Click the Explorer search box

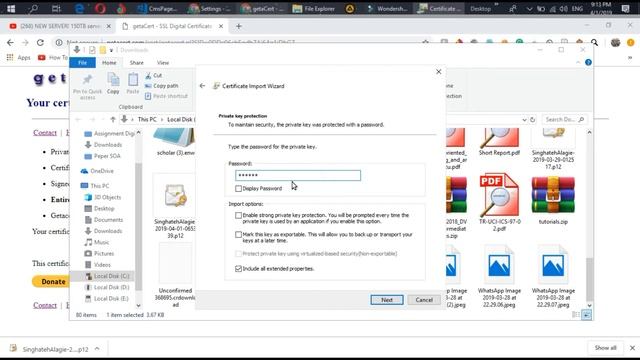(564, 120)
